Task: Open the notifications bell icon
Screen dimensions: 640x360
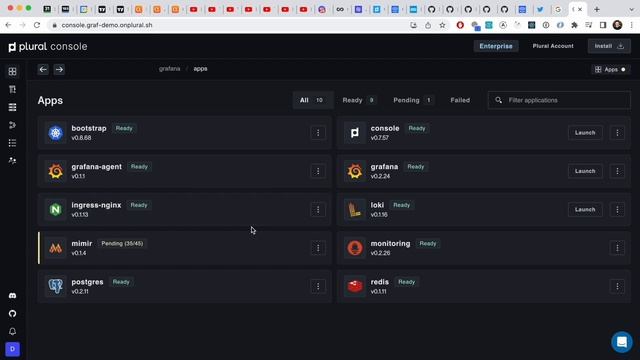Action: tap(12, 331)
